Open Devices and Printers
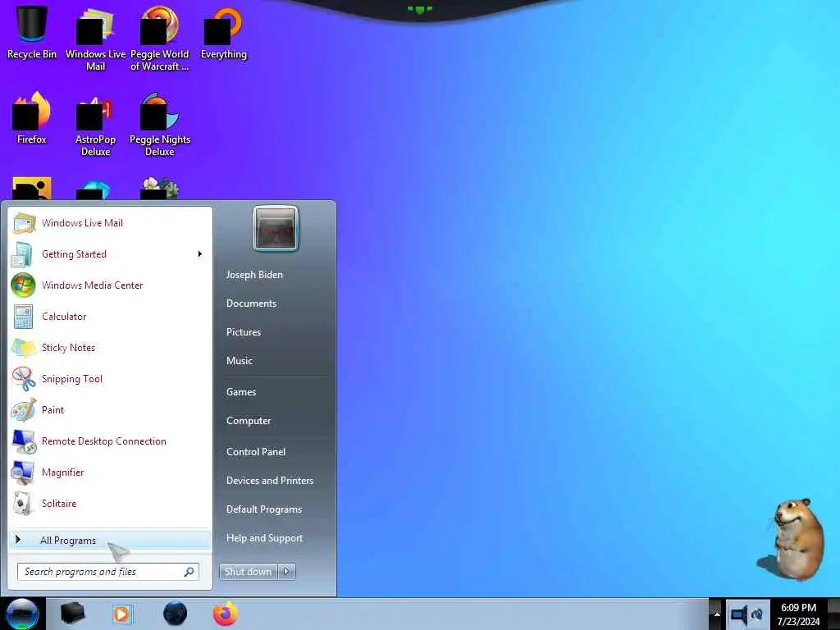 269,481
